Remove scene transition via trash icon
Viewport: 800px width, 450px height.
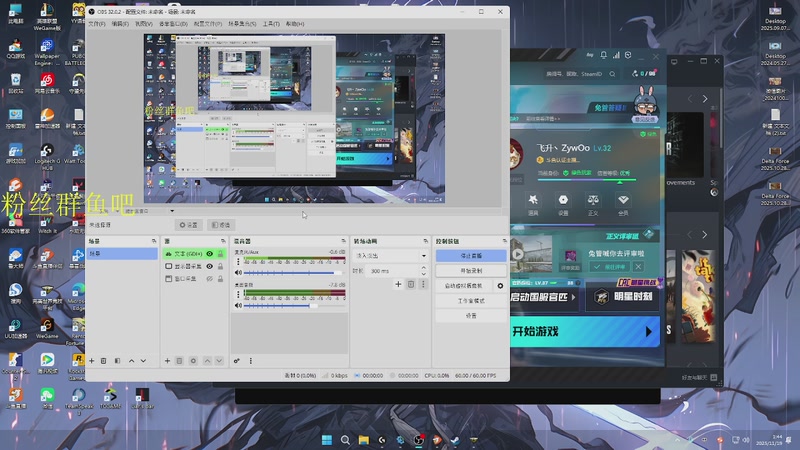tap(411, 284)
